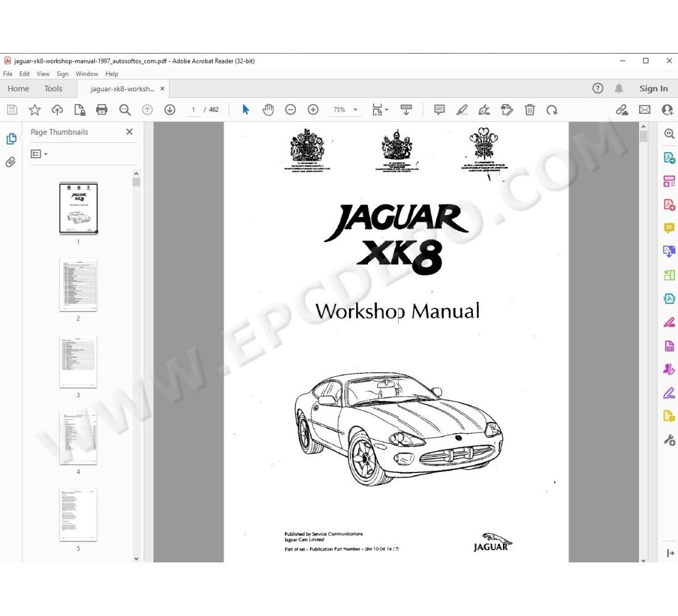Select the page 4 thumbnail
This screenshot has height=616, width=678.
(78, 438)
